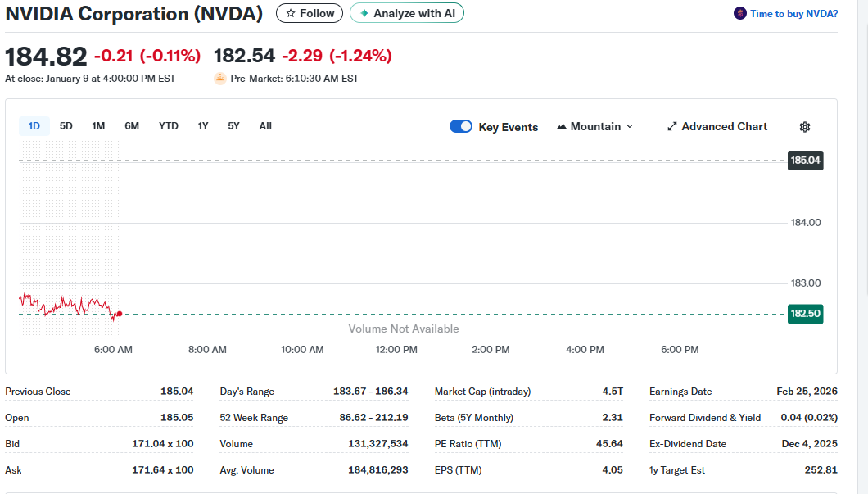Screen dimensions: 868x494
Task: Switch the Key Events toggle state
Action: tap(461, 126)
